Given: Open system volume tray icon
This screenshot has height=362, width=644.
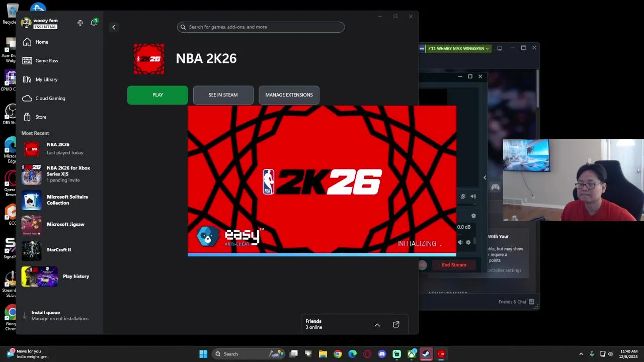Looking at the screenshot, I should (x=610, y=354).
